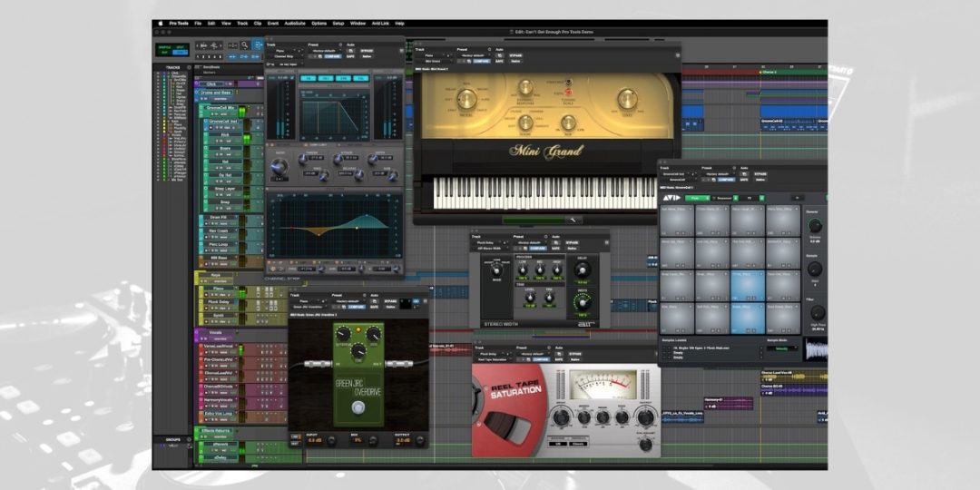Trigger the highlighted blue pad in GrooveCell third row
This screenshot has height=490, width=980.
click(748, 286)
